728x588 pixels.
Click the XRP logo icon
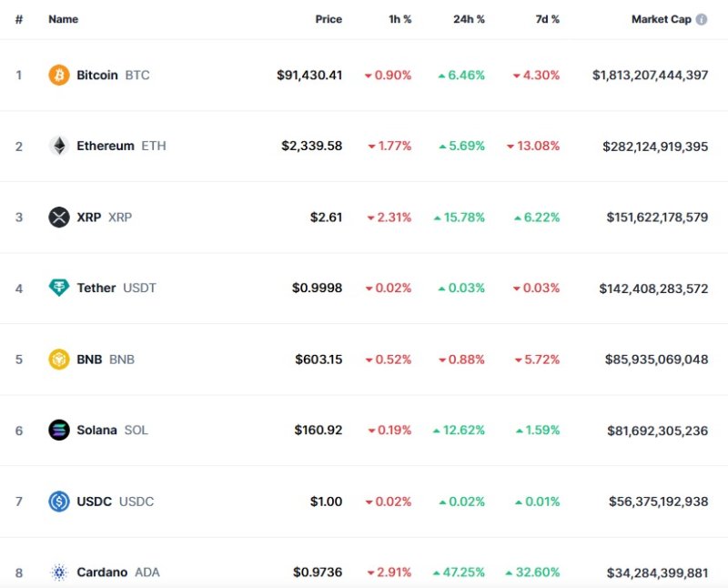click(x=59, y=217)
